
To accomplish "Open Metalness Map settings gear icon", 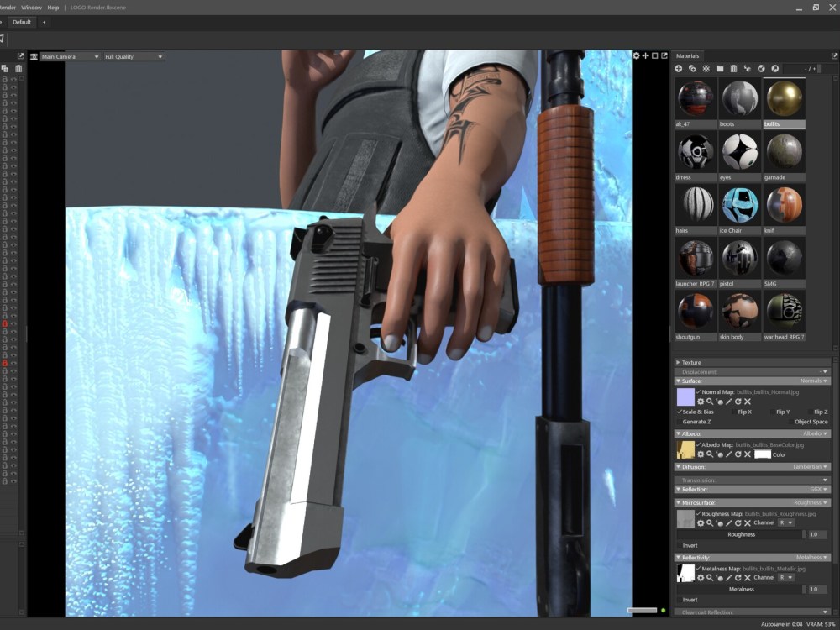I will pos(701,578).
